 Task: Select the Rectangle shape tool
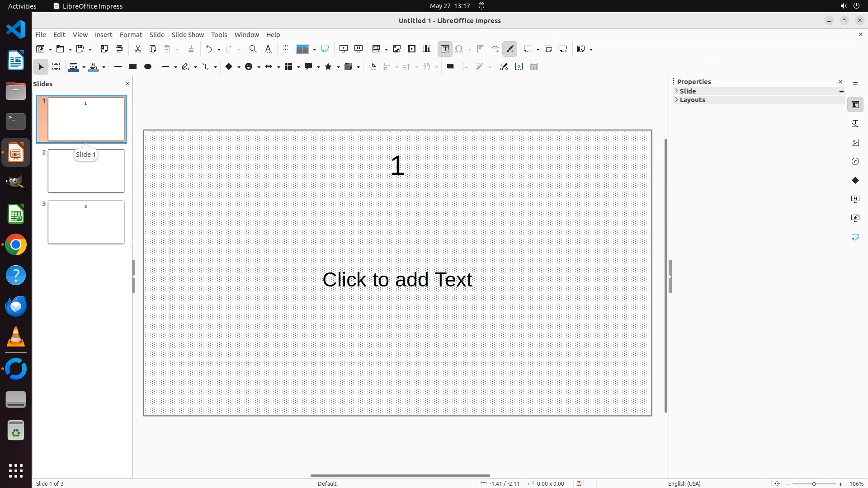coord(133,67)
